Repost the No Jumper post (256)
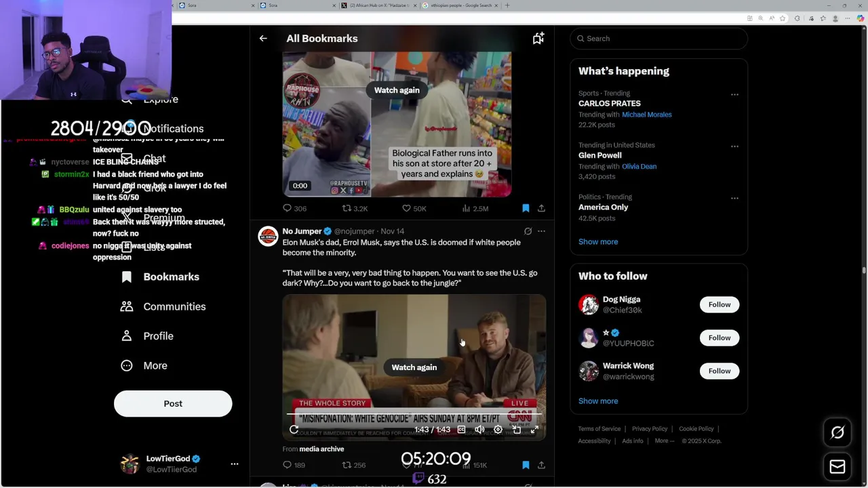The height and width of the screenshot is (488, 868). [x=347, y=465]
